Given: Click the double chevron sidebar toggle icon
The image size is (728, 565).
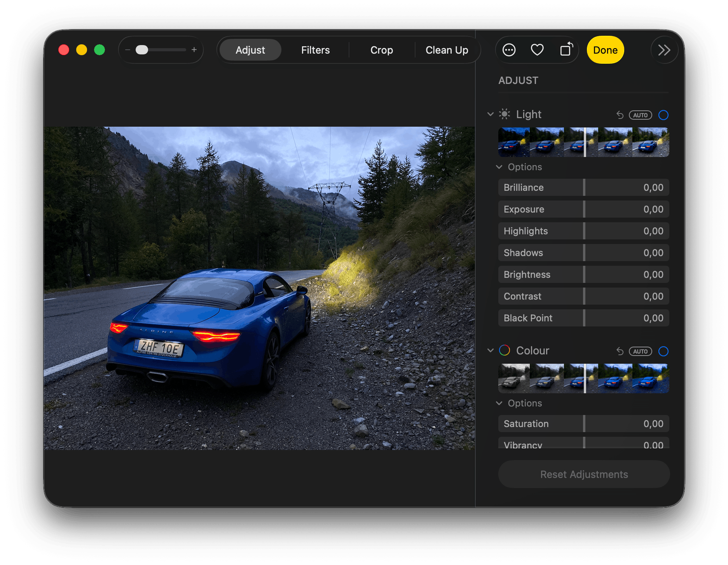Looking at the screenshot, I should (x=664, y=50).
